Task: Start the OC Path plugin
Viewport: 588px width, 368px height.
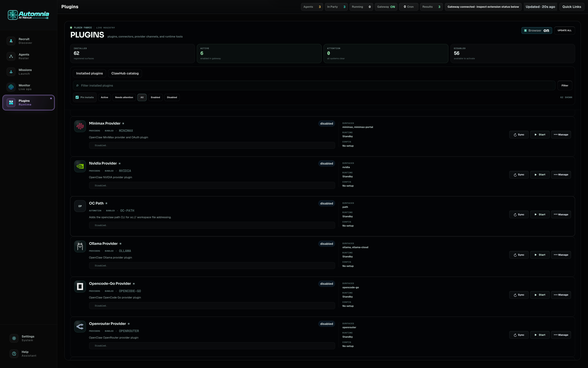Action: pos(540,214)
